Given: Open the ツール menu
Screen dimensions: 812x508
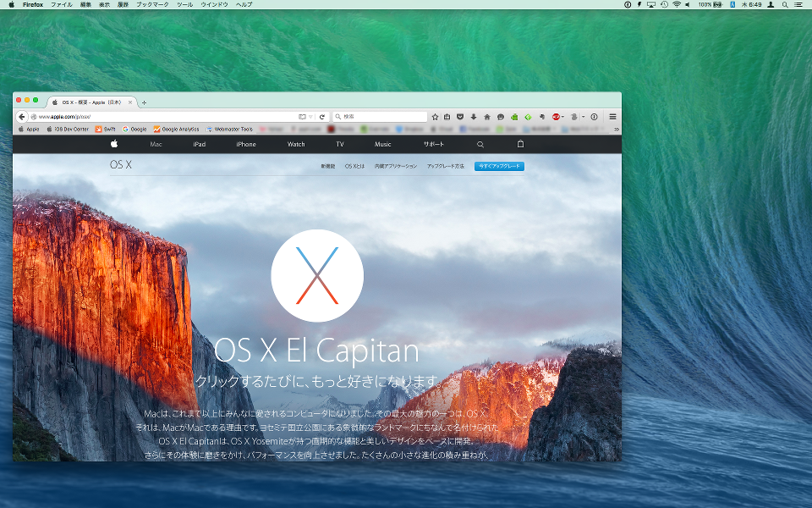Looking at the screenshot, I should point(185,5).
